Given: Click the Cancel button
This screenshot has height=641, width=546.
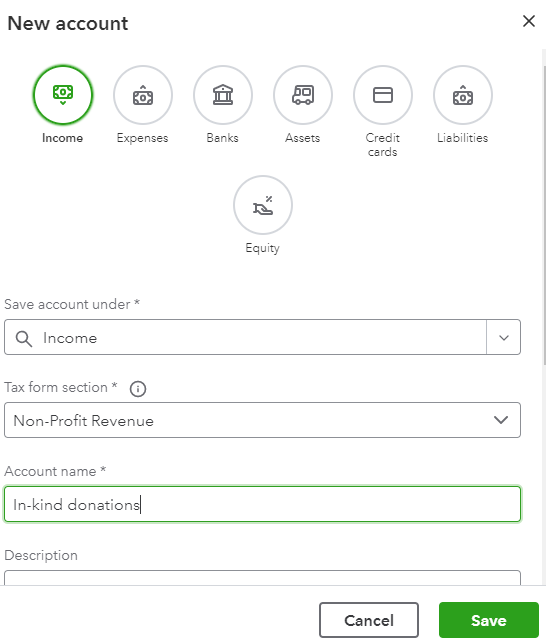Looking at the screenshot, I should [369, 620].
